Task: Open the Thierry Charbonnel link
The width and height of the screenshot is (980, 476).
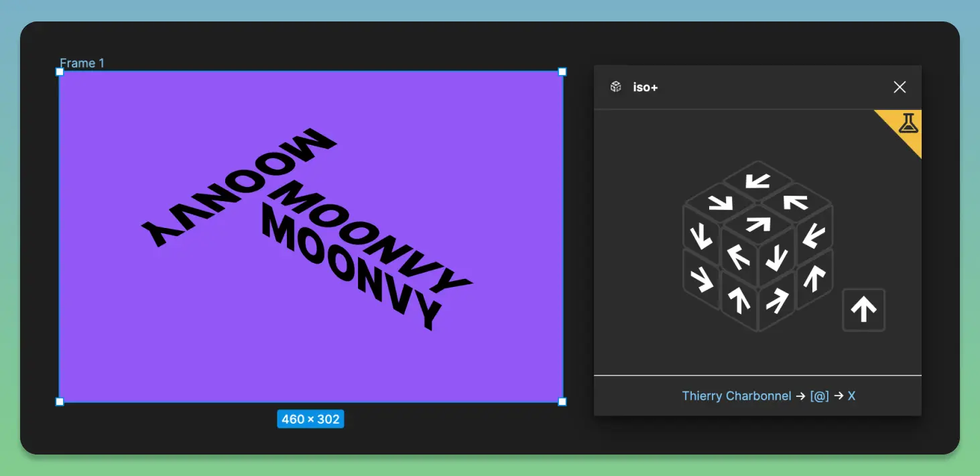Action: 736,396
